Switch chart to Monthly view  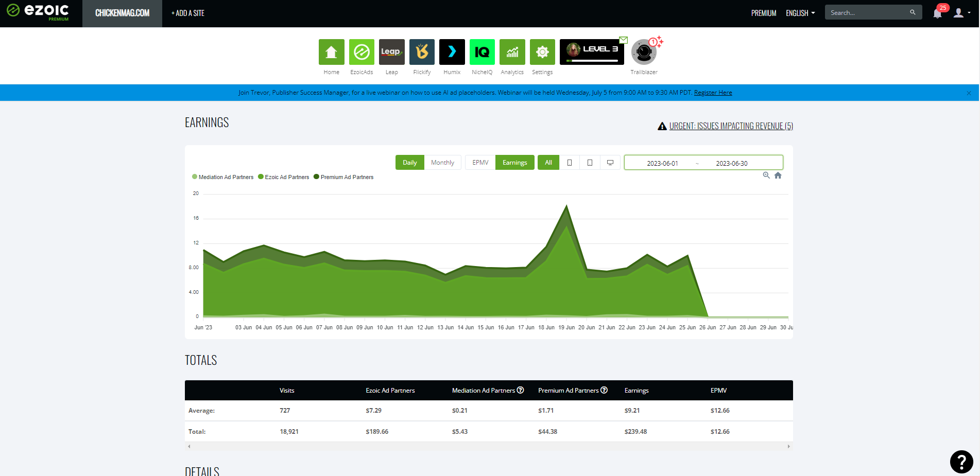(x=442, y=163)
